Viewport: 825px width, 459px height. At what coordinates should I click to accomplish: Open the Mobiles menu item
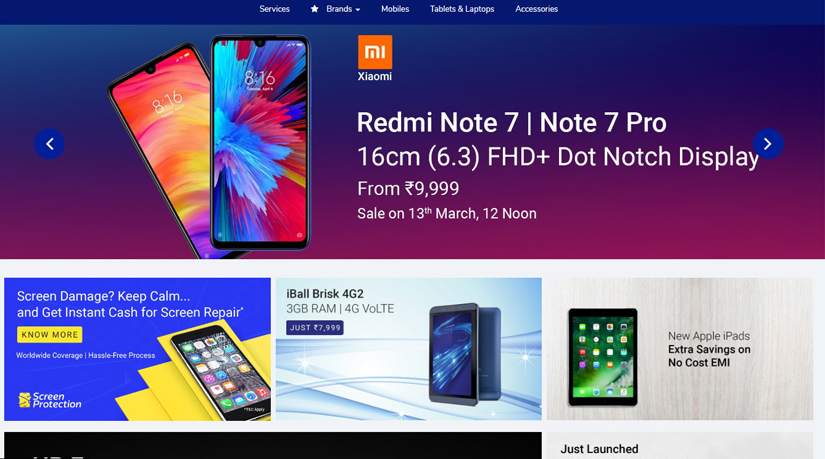click(395, 9)
